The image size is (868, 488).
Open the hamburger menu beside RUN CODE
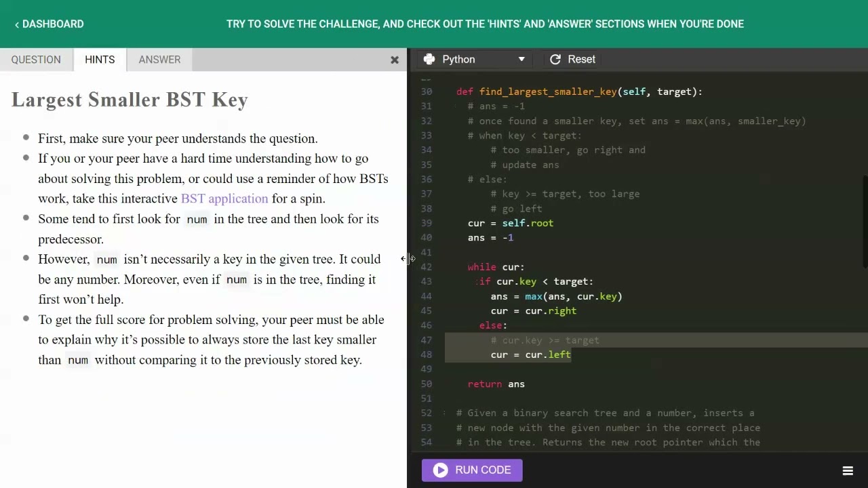(x=848, y=470)
